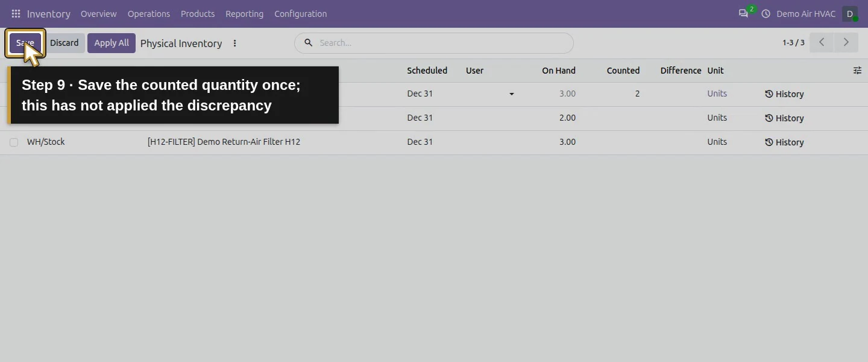
Task: Click the Discard button
Action: pos(64,43)
